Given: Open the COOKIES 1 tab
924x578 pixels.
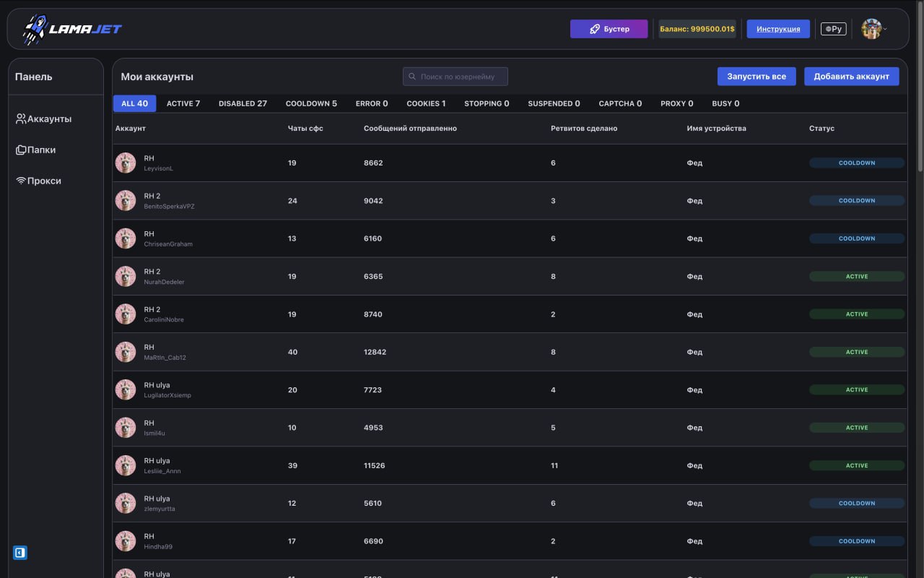Looking at the screenshot, I should tap(426, 103).
